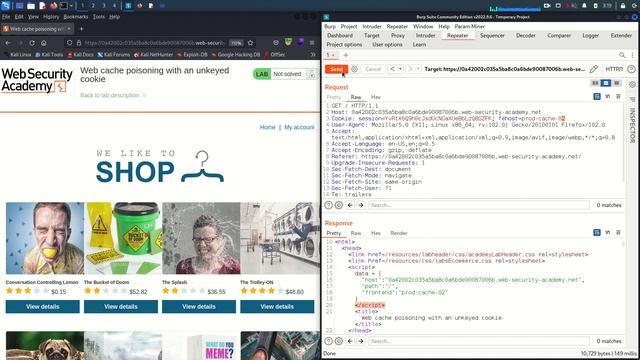The image size is (640, 360).
Task: Open Inspector settings gear icon
Action: tap(632, 84)
